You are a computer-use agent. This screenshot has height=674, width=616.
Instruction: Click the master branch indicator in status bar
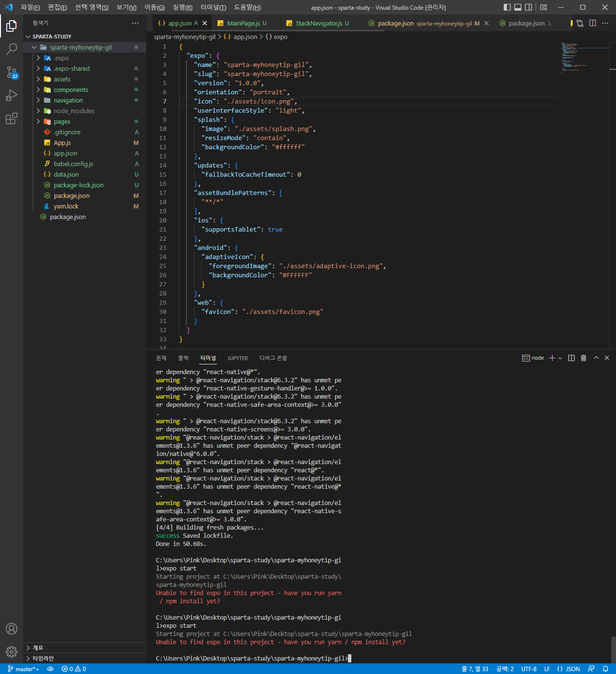[x=24, y=669]
